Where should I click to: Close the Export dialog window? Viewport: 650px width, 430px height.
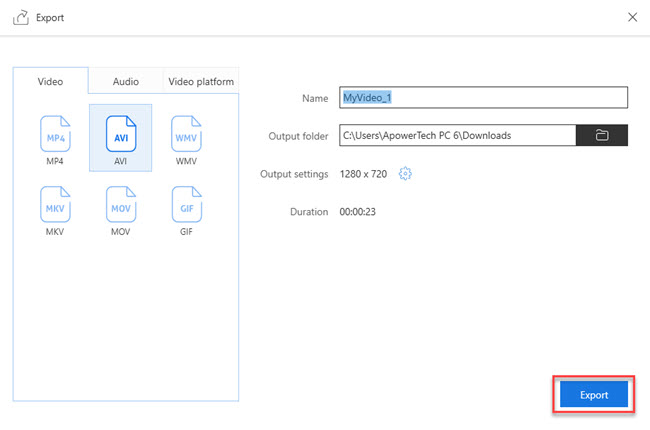(x=631, y=17)
